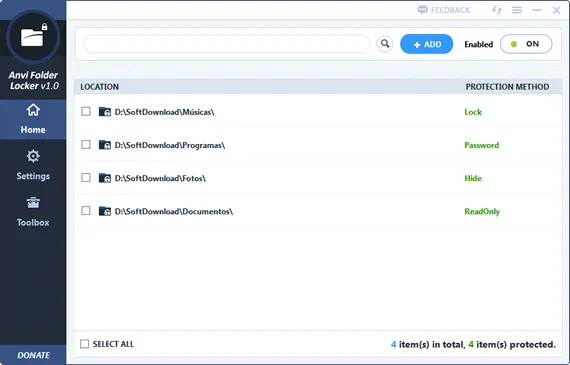Screen dimensions: 570x365
Task: Check the Músicas folder checkbox
Action: pos(86,111)
